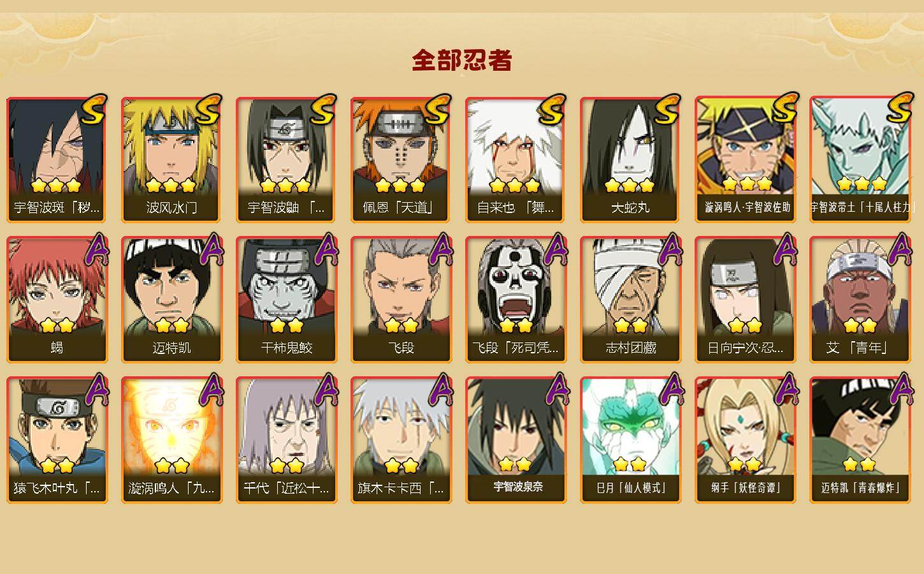Click the S rank badge on 宇智波斑 card

[x=93, y=109]
